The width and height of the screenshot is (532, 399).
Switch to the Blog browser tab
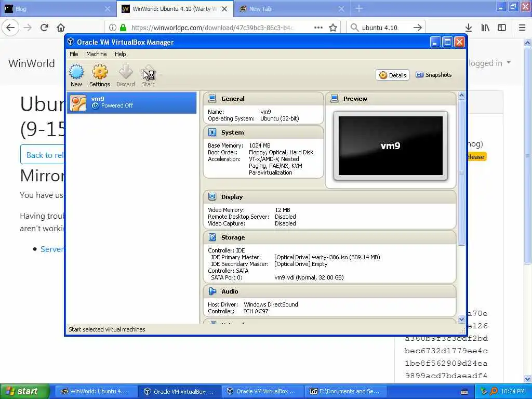(x=58, y=9)
